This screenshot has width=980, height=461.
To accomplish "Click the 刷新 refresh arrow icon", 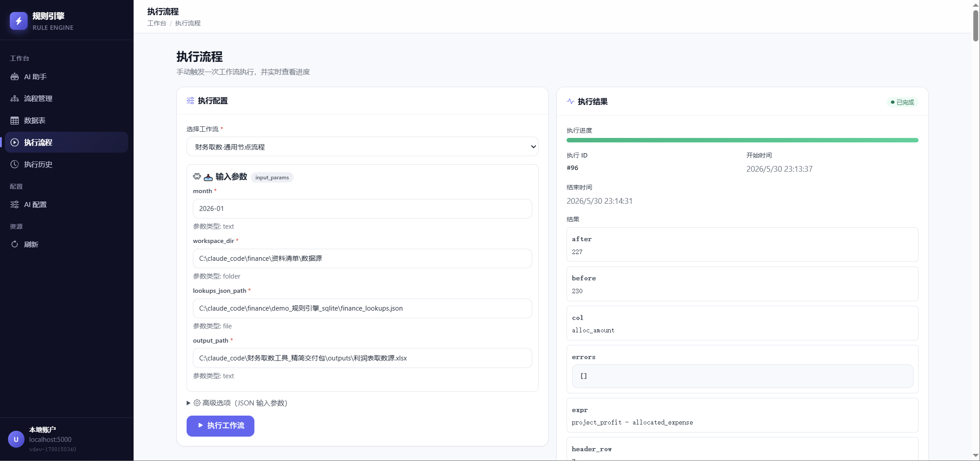I will (15, 244).
